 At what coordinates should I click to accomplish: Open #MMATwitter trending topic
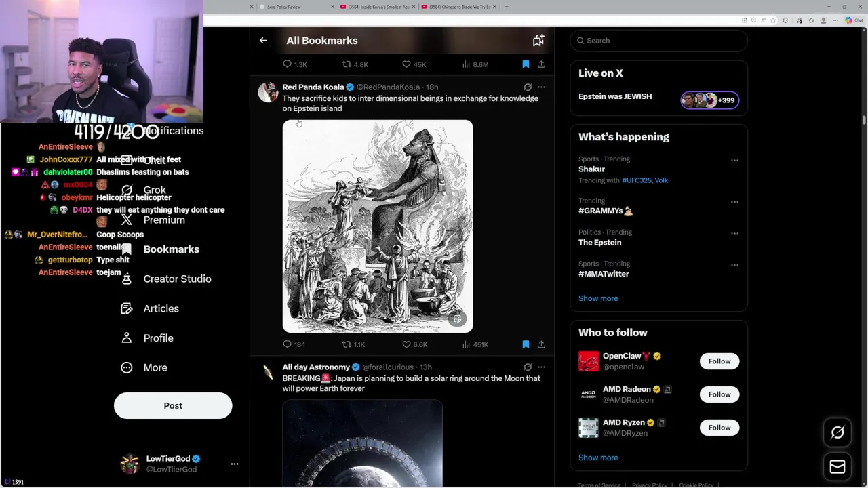click(x=604, y=274)
